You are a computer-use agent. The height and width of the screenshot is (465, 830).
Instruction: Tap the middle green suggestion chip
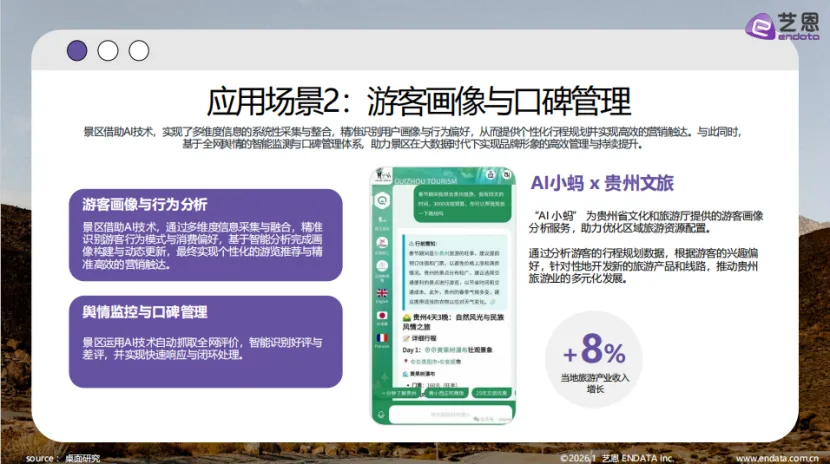click(446, 394)
